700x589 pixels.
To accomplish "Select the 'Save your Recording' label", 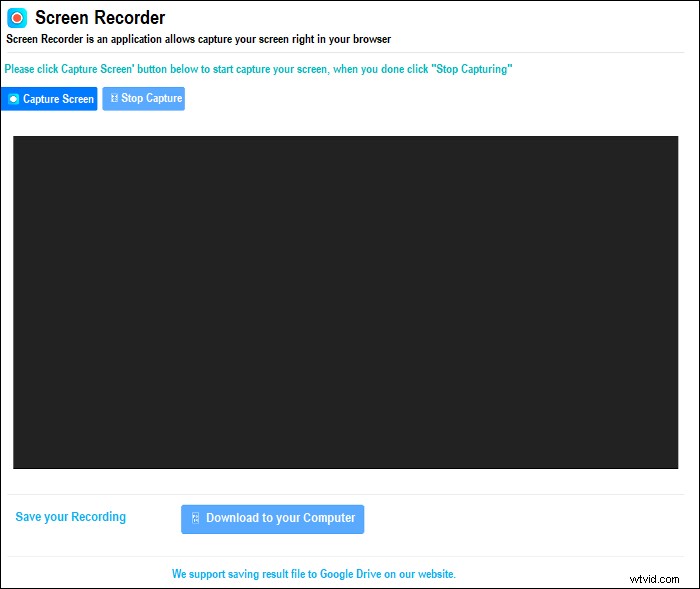I will (x=71, y=517).
